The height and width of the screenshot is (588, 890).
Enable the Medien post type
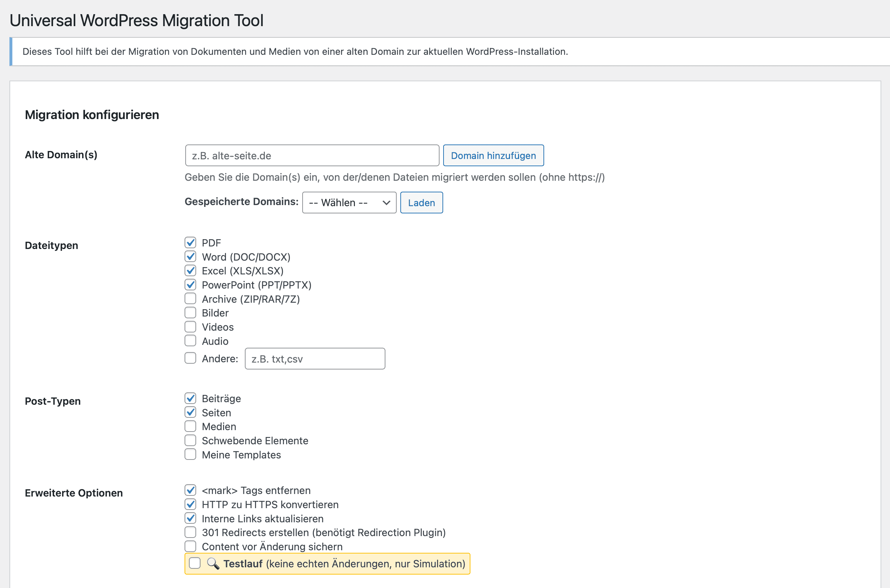190,426
